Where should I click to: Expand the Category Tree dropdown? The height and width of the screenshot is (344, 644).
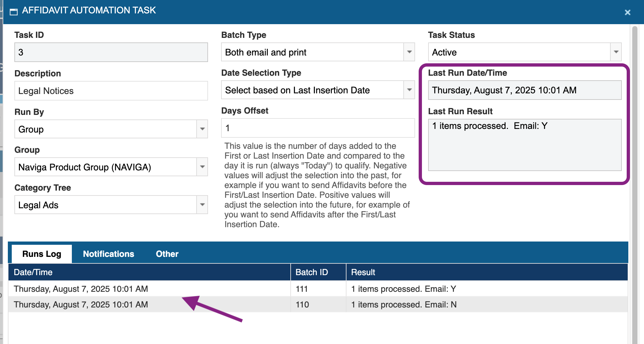(x=202, y=205)
